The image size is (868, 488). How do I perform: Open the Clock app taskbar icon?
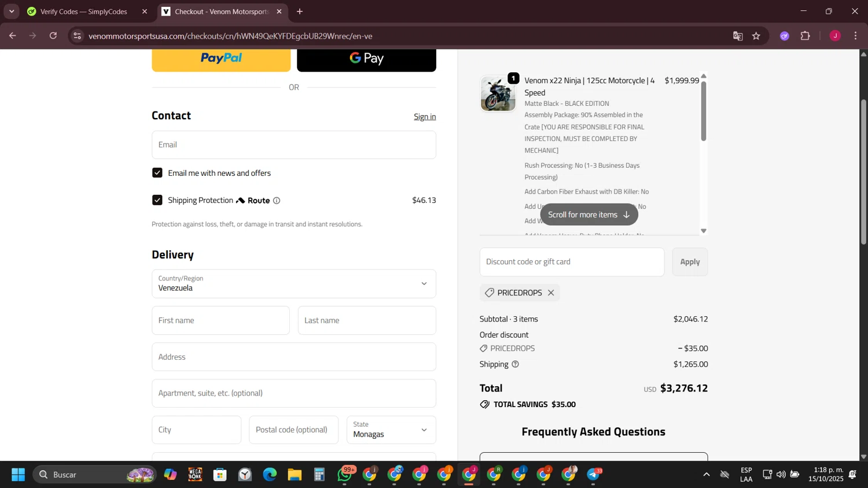pyautogui.click(x=245, y=475)
